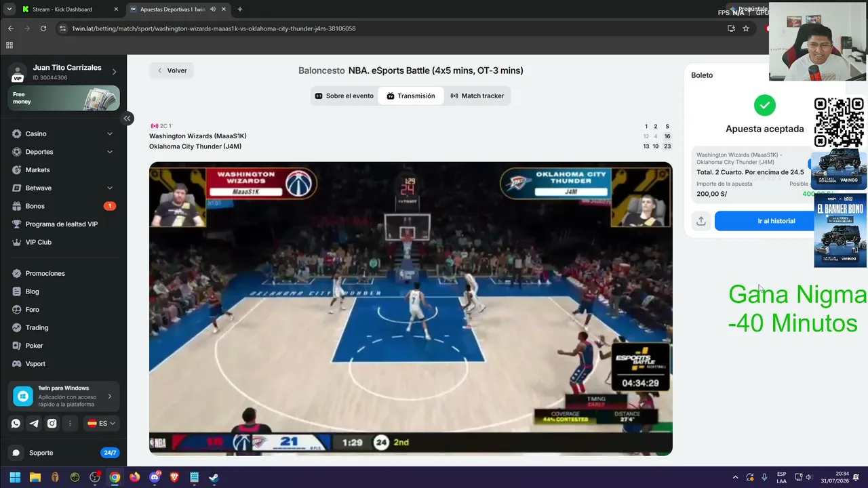This screenshot has height=488, width=868.
Task: Reload the browser page
Action: (43, 28)
